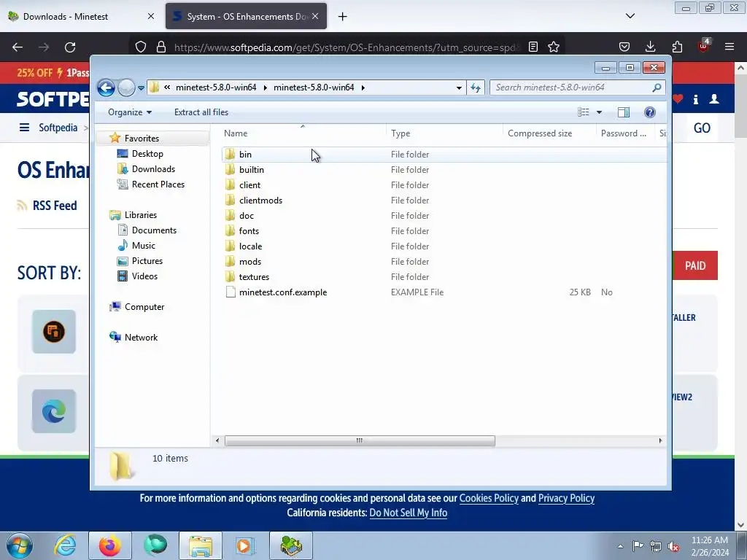The height and width of the screenshot is (560, 747).
Task: Open the recent pages dropdown beside navigation arrows
Action: 141,88
